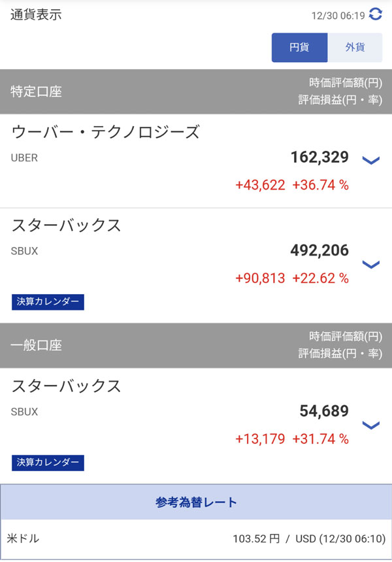The width and height of the screenshot is (392, 562).
Task: Tap the UBER ticker symbol
Action: (x=25, y=157)
